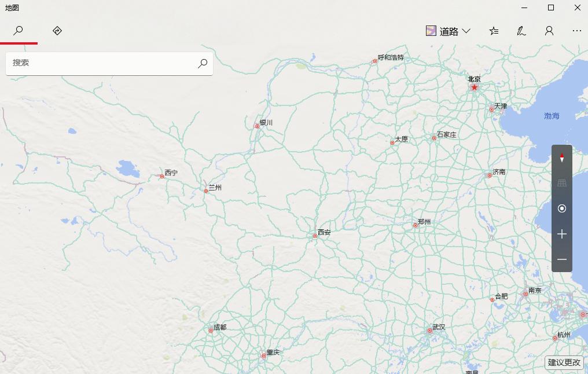Select the 太原 city label

pos(401,139)
